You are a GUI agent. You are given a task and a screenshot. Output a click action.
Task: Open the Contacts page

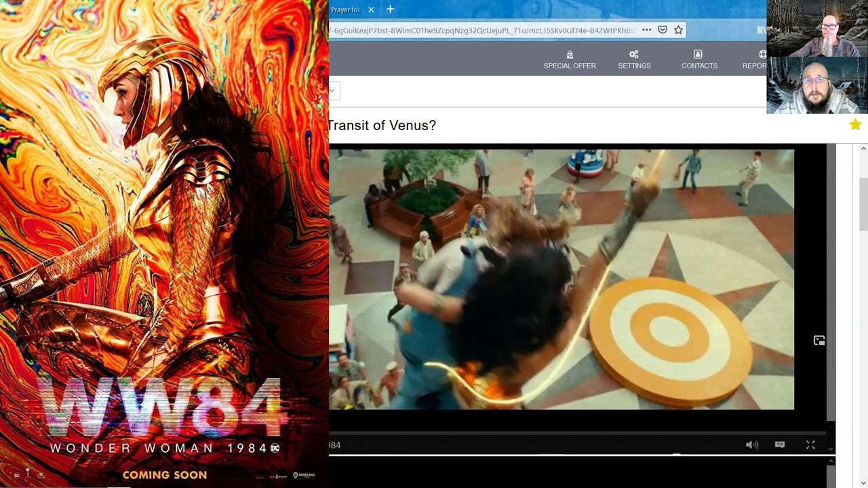[x=699, y=60]
